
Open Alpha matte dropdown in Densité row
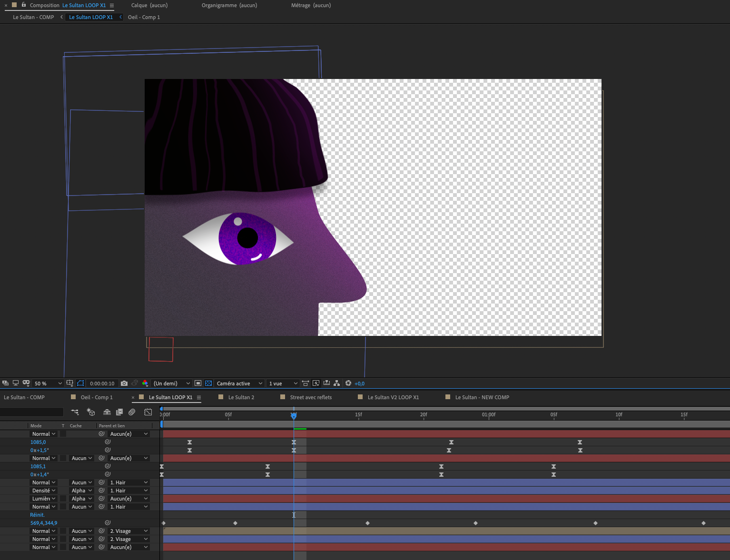tap(81, 491)
